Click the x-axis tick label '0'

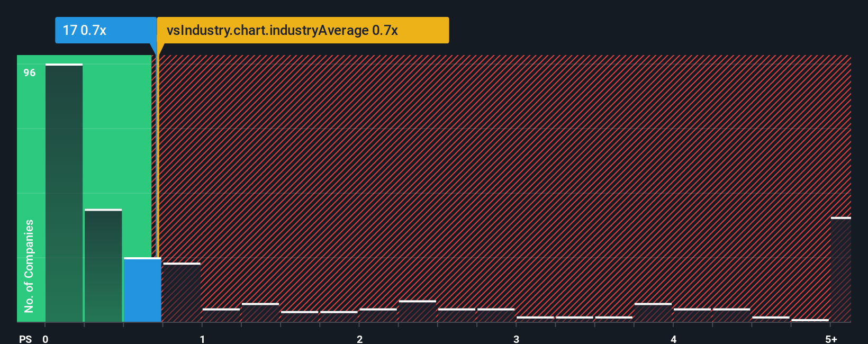point(46,339)
